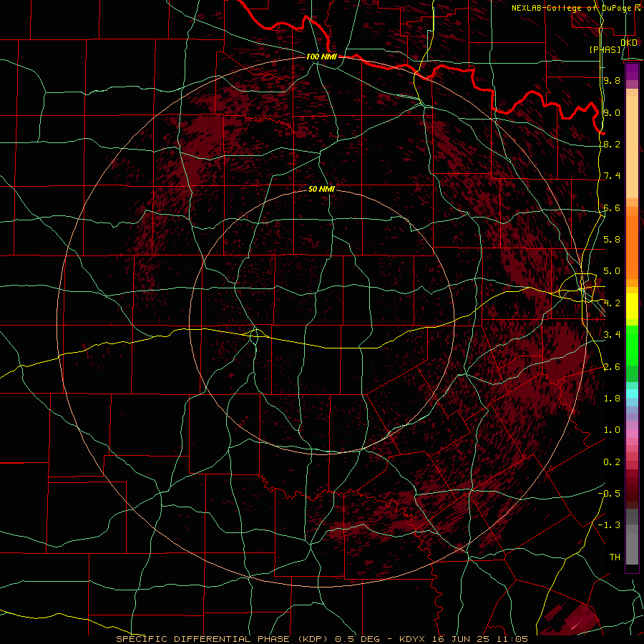Select the [PHAS] label above the color bar

tap(605, 50)
